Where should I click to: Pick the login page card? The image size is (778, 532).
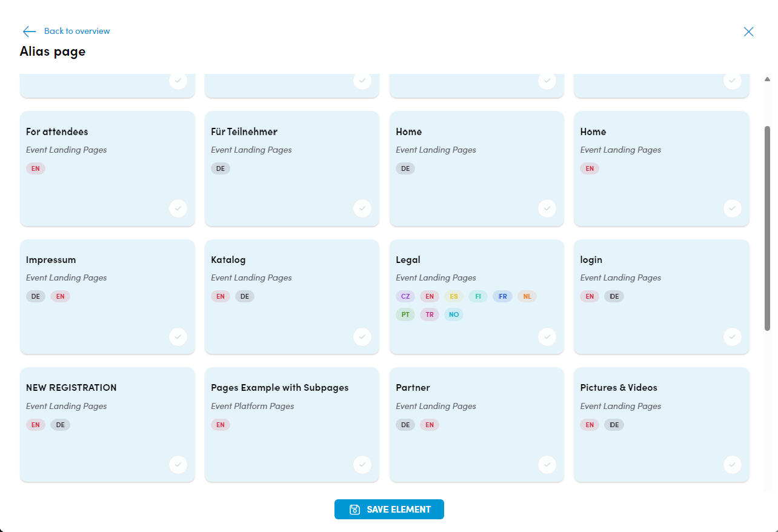click(662, 297)
